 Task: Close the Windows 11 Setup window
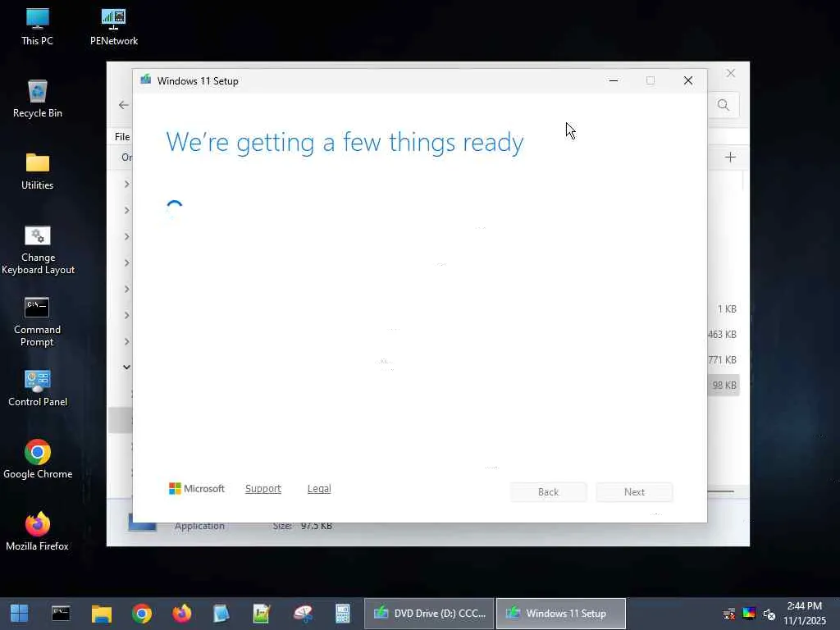point(688,80)
